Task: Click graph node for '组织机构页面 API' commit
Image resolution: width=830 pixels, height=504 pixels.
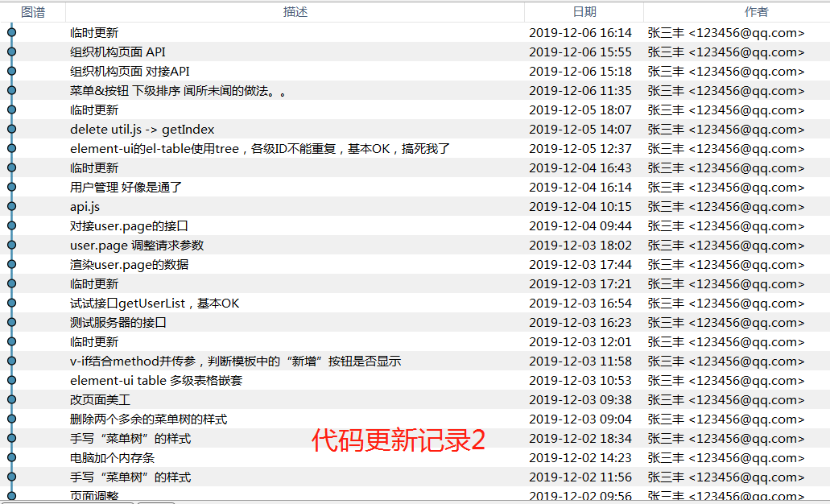Action: coord(11,52)
